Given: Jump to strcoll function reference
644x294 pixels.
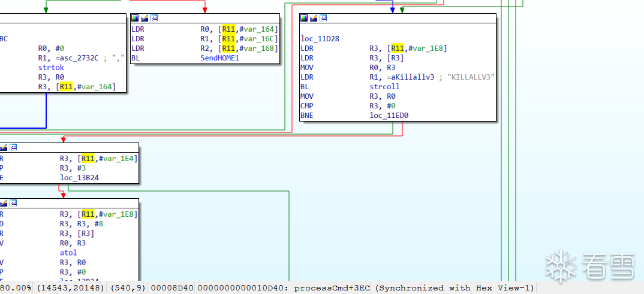Looking at the screenshot, I should pos(384,86).
